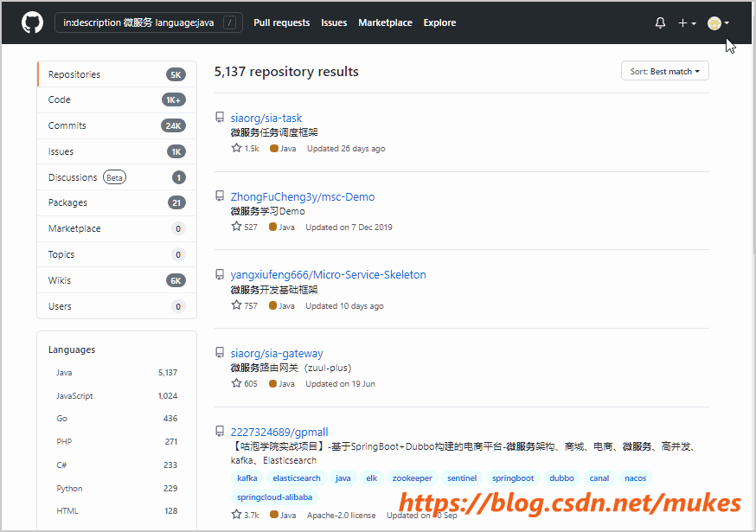This screenshot has height=532, width=756.
Task: Open the plus create-new menu
Action: pos(687,22)
